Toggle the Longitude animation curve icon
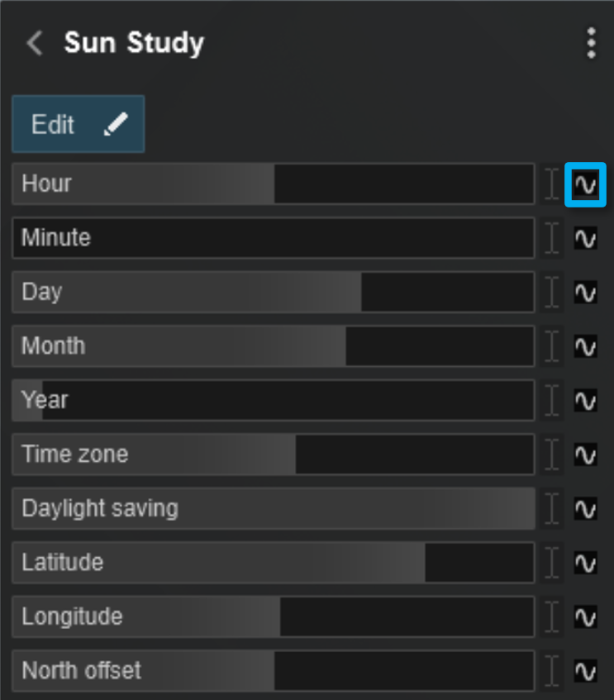The image size is (614, 700). point(585,617)
